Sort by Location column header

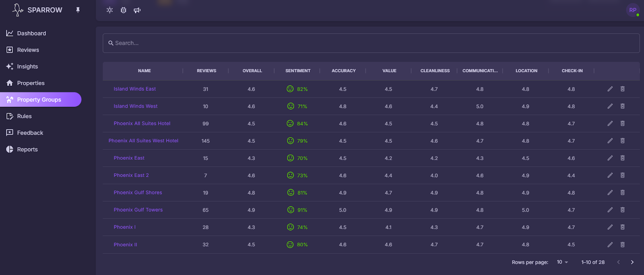click(x=526, y=71)
